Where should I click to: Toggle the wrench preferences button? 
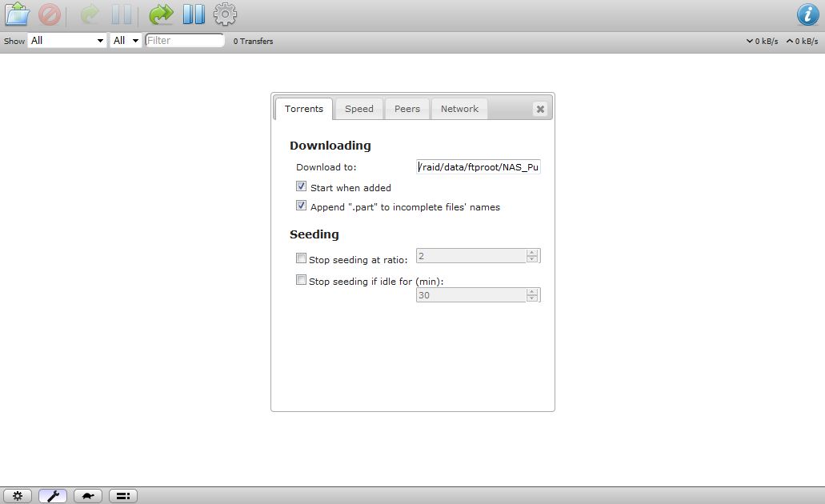(53, 495)
